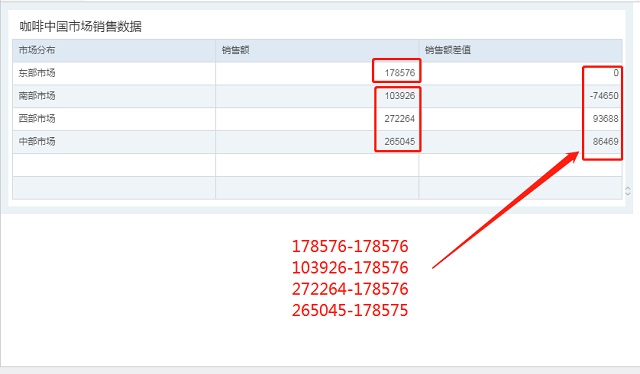This screenshot has width=640, height=374.
Task: Click the difference value 86469
Action: [606, 142]
